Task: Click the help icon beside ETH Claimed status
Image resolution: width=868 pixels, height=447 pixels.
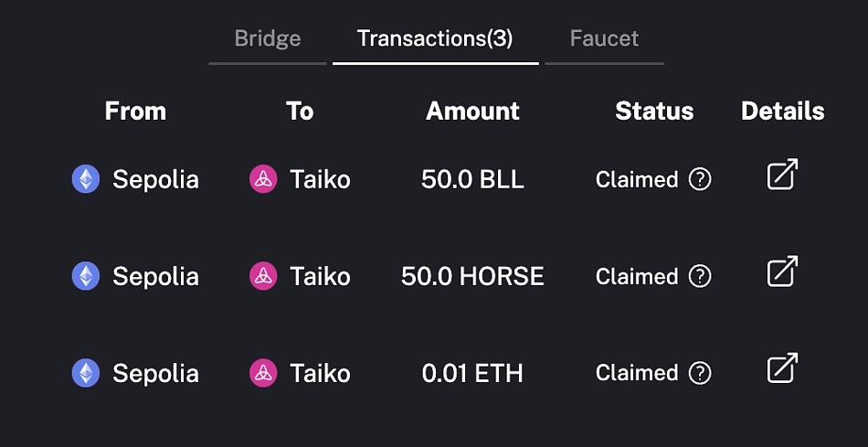Action: click(700, 373)
